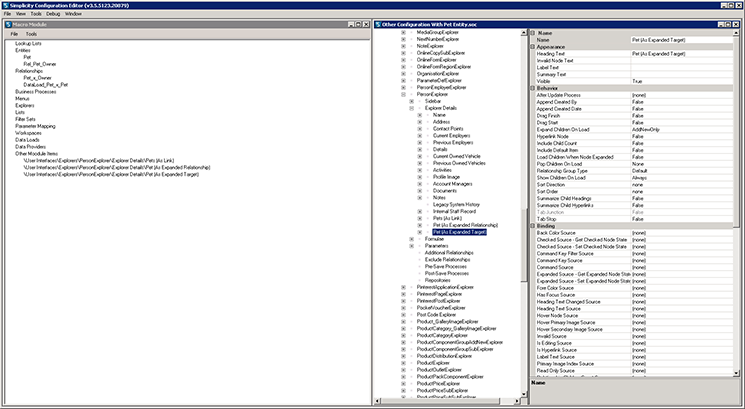Open the File menu in main menu bar

coord(7,14)
